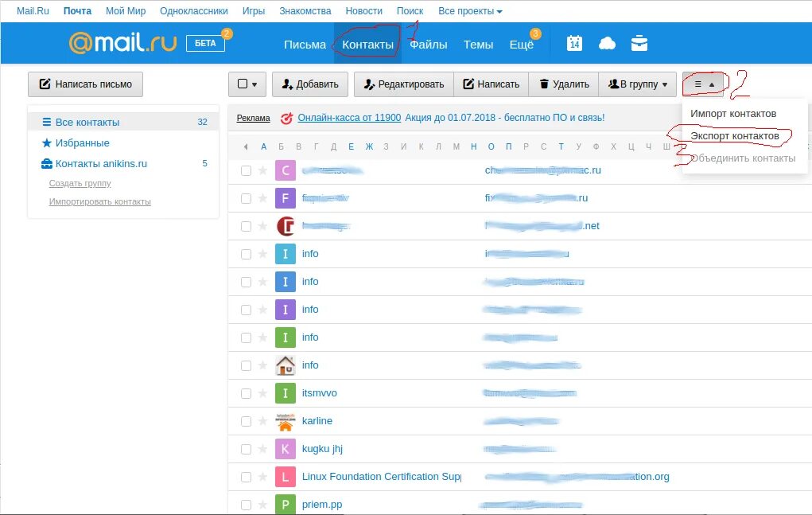Click the advertisement promo icon
This screenshot has height=515, width=812.
(286, 118)
